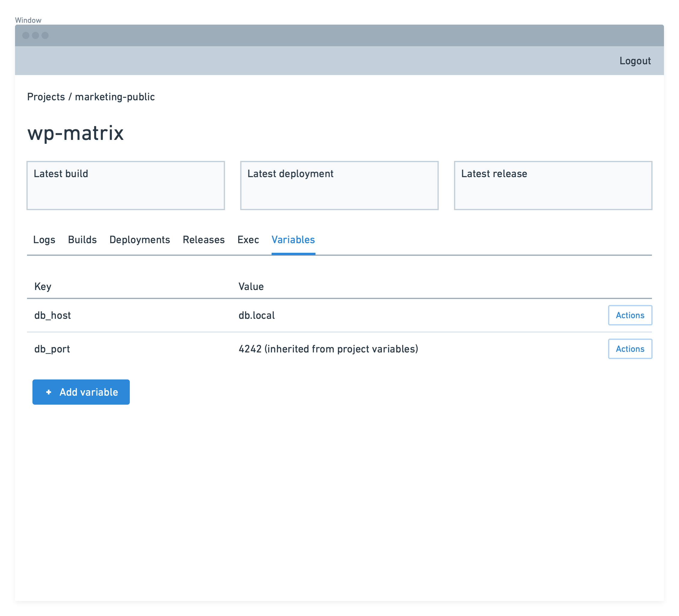The image size is (679, 616).
Task: Click the plus icon on Add variable
Action: point(48,392)
